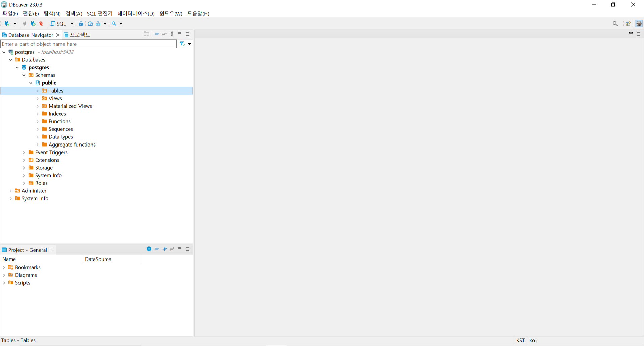Select the Aggregate functions tree item
This screenshot has height=346, width=644.
tap(72, 145)
